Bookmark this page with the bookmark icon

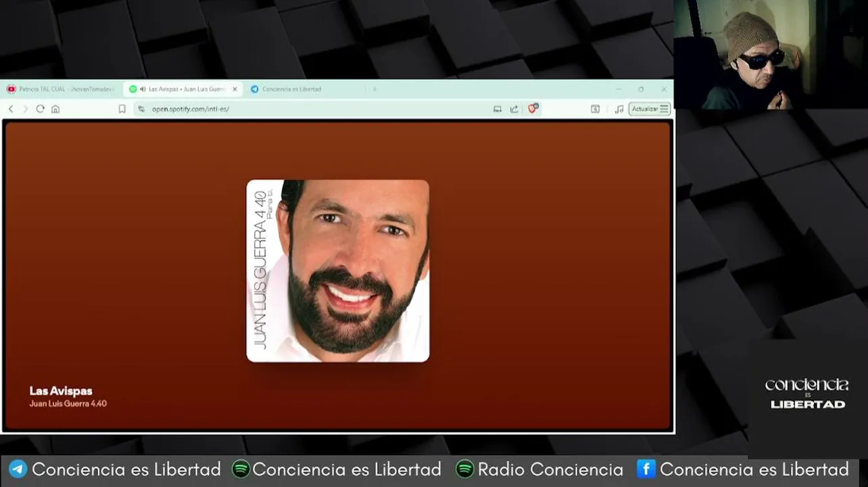click(122, 109)
